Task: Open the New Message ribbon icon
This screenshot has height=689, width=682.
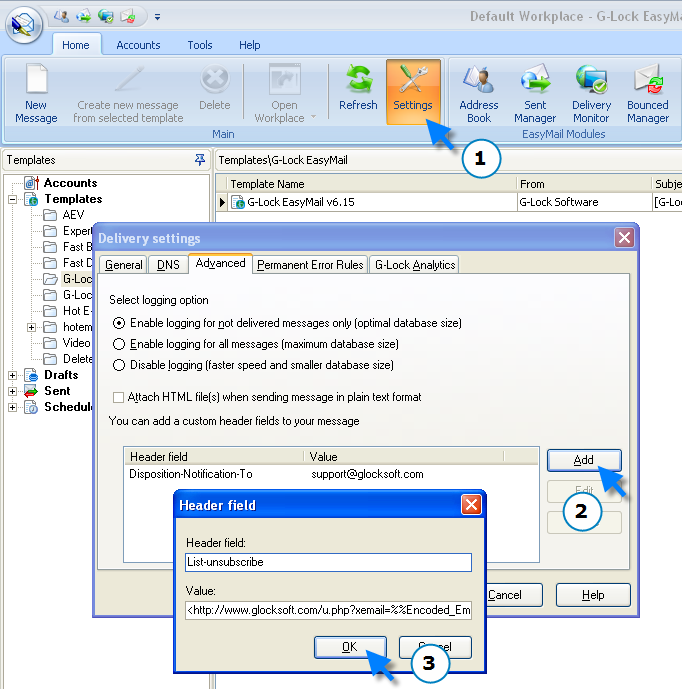Action: pos(36,93)
